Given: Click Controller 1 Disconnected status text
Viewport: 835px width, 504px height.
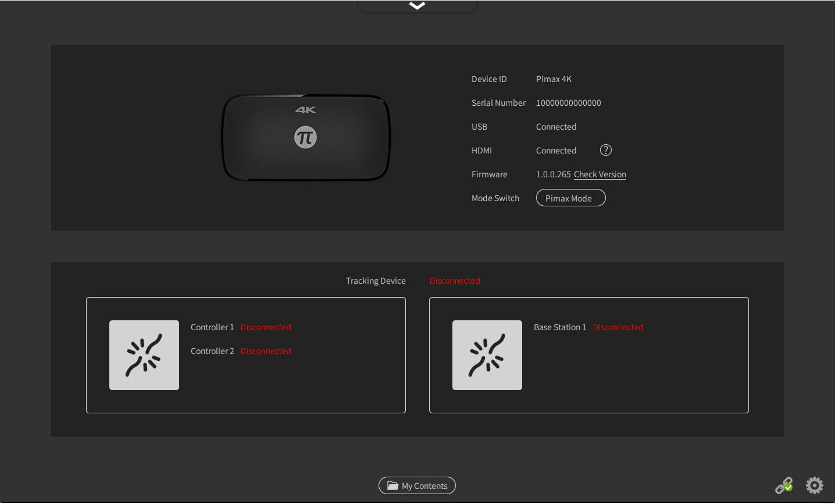Looking at the screenshot, I should click(266, 327).
